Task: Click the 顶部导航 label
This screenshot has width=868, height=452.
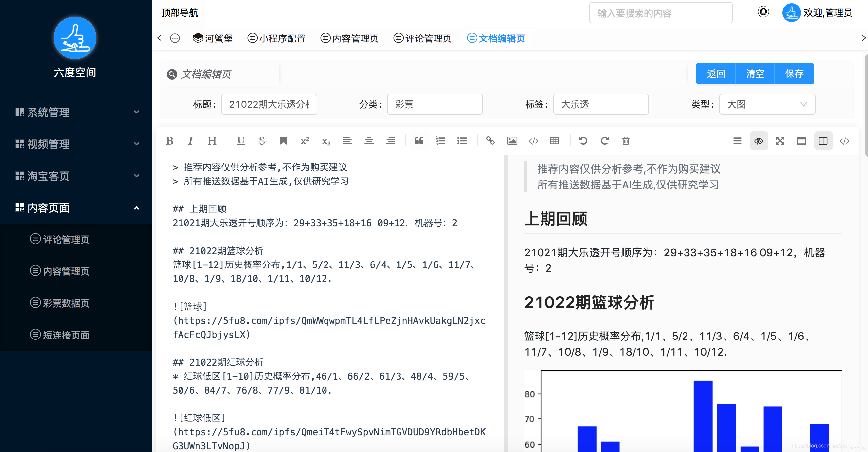Action: coord(180,13)
